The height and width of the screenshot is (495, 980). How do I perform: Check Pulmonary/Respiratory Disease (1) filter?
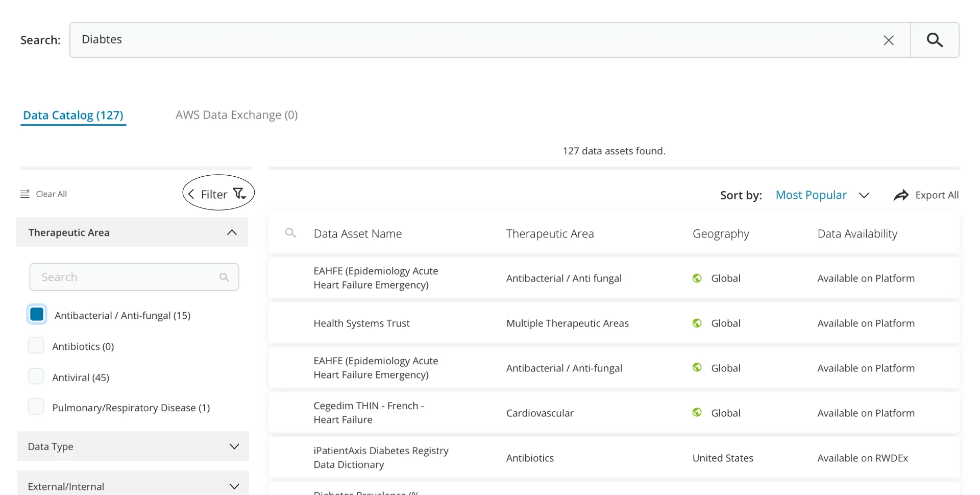point(36,407)
